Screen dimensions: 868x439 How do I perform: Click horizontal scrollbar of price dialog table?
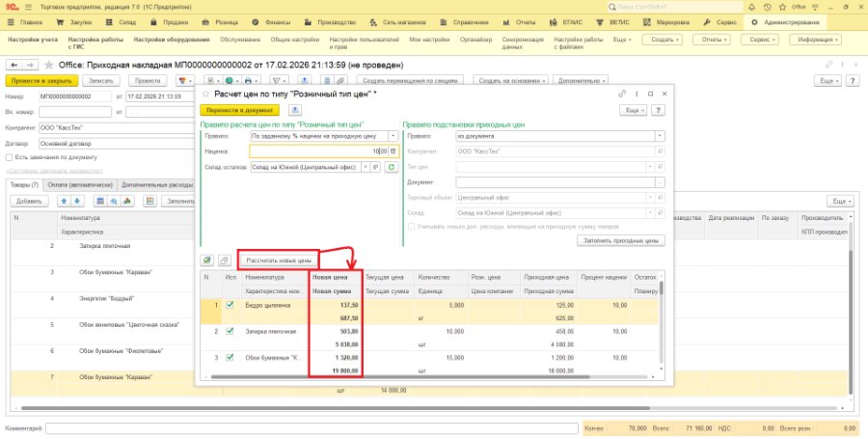tap(401, 377)
